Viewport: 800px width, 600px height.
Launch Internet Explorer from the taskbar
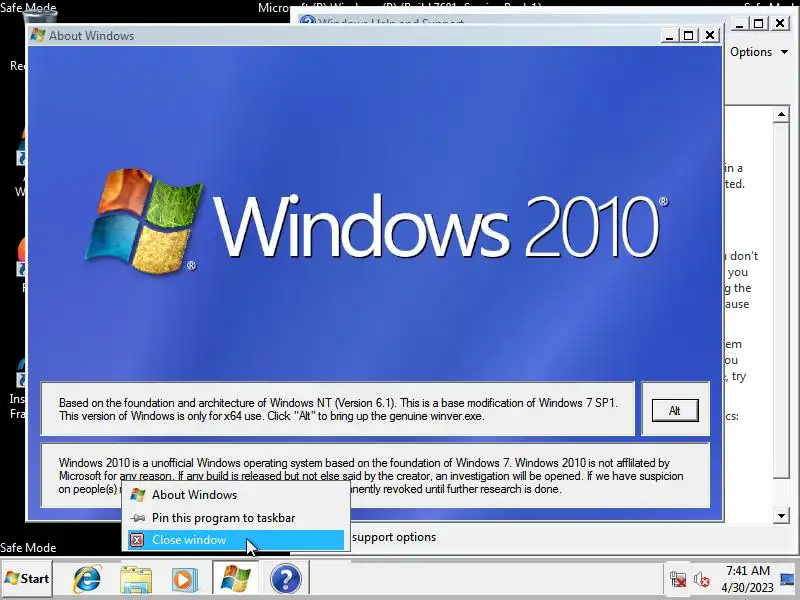click(x=87, y=579)
